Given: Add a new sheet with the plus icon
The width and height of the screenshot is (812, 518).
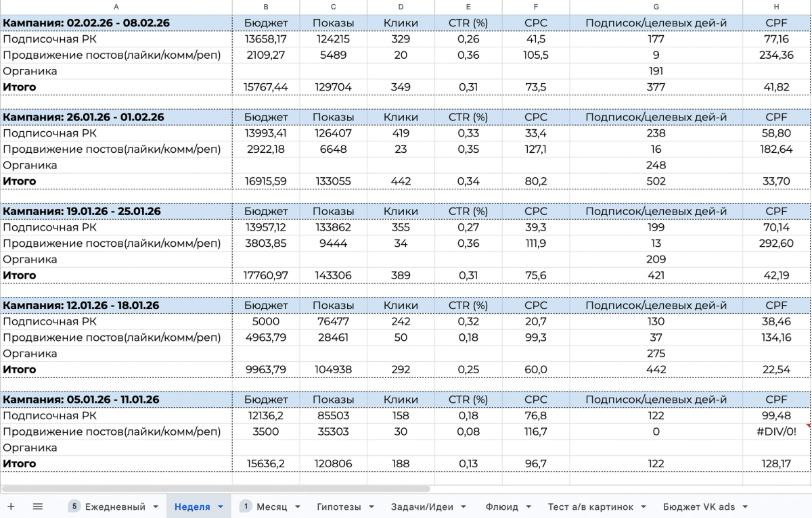Looking at the screenshot, I should point(11,507).
